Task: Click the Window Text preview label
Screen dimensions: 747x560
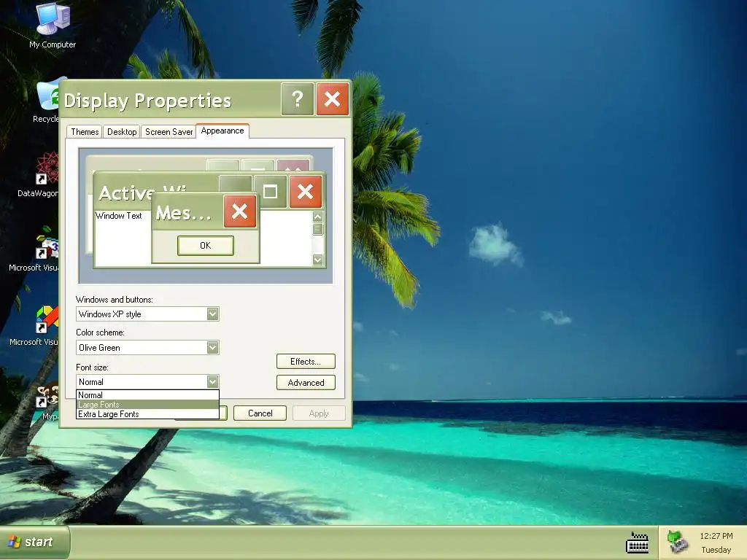Action: click(119, 216)
